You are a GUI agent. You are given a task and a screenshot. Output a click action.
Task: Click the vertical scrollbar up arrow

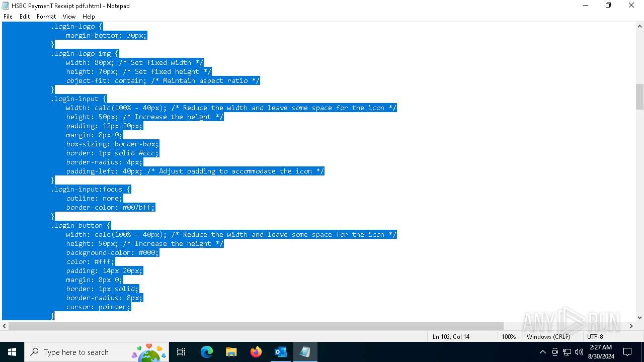(x=639, y=26)
